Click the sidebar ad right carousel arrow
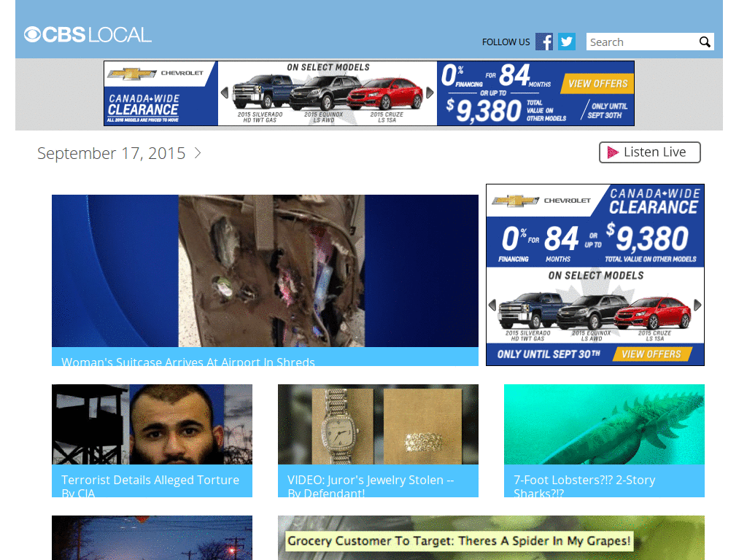 click(x=697, y=306)
